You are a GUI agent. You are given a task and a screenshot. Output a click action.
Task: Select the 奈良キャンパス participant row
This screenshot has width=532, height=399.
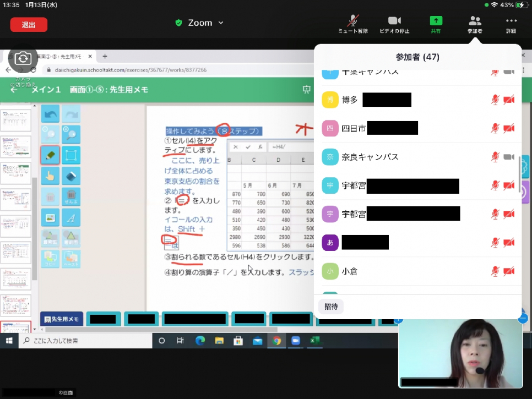[x=417, y=157]
